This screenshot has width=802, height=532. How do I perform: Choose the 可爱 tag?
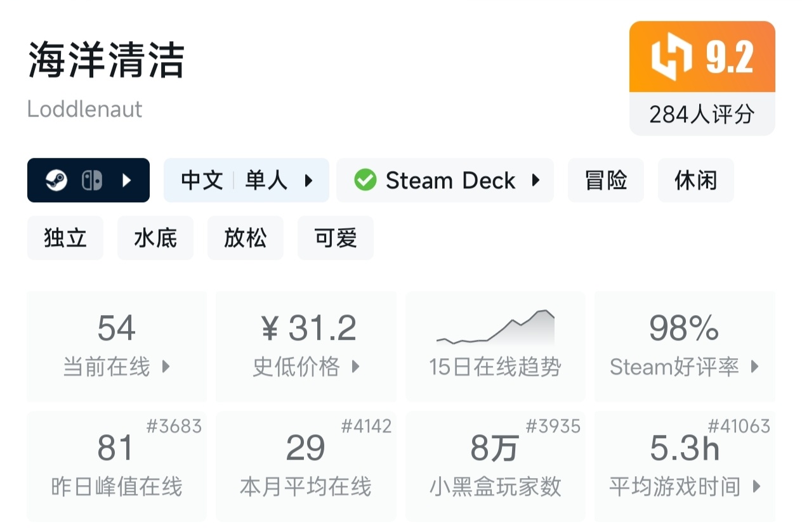pyautogui.click(x=336, y=238)
